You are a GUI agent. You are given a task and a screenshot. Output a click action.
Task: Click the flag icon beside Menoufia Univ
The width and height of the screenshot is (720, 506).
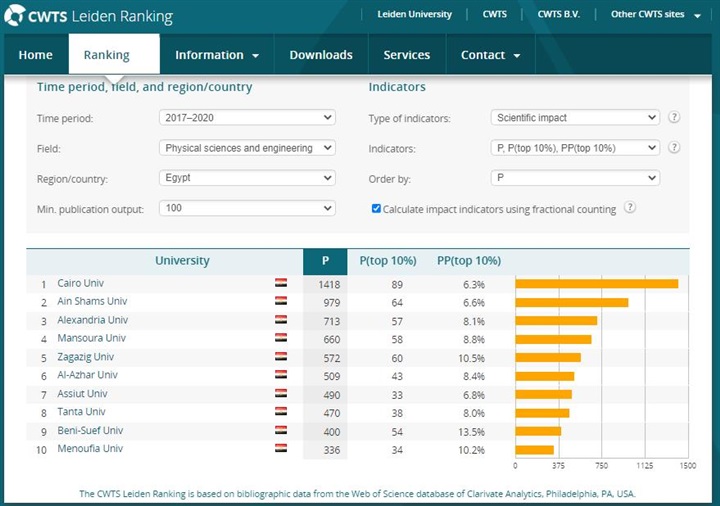click(281, 449)
